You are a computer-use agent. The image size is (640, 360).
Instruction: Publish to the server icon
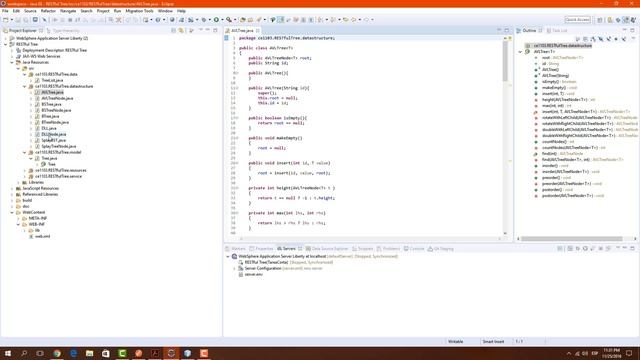[608, 249]
